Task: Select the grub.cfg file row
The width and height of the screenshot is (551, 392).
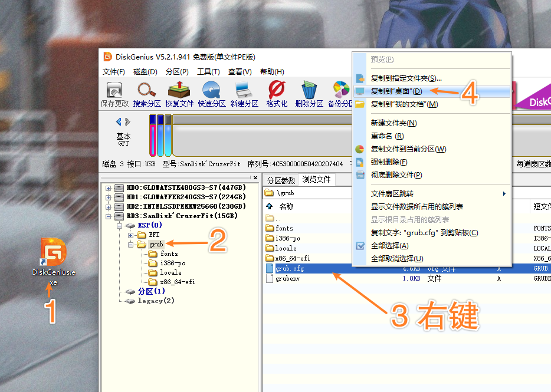Action: pos(406,268)
